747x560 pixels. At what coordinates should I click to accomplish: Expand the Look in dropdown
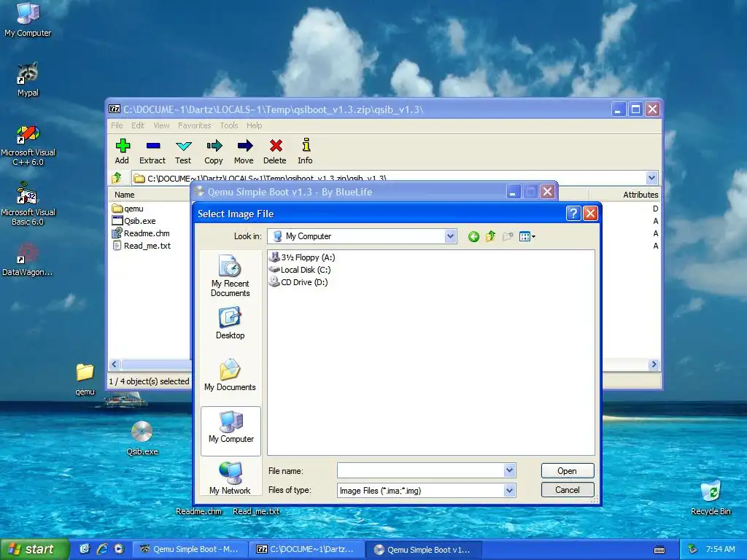coord(450,236)
